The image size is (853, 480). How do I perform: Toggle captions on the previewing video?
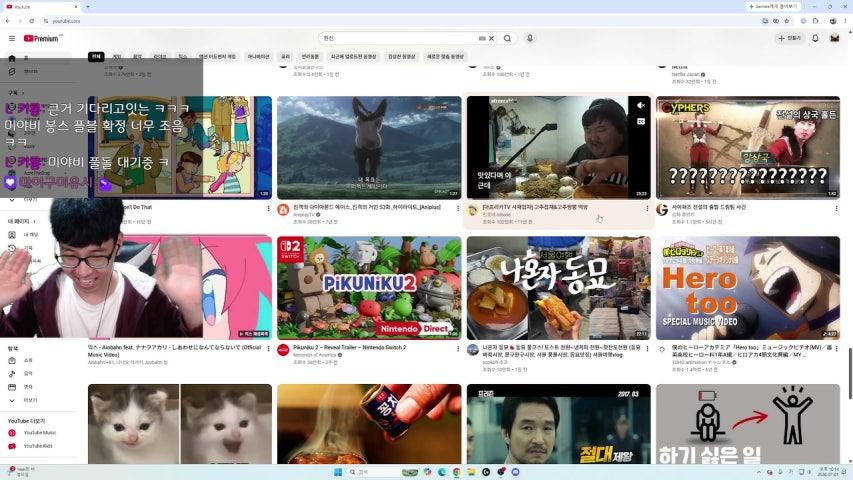tap(641, 121)
